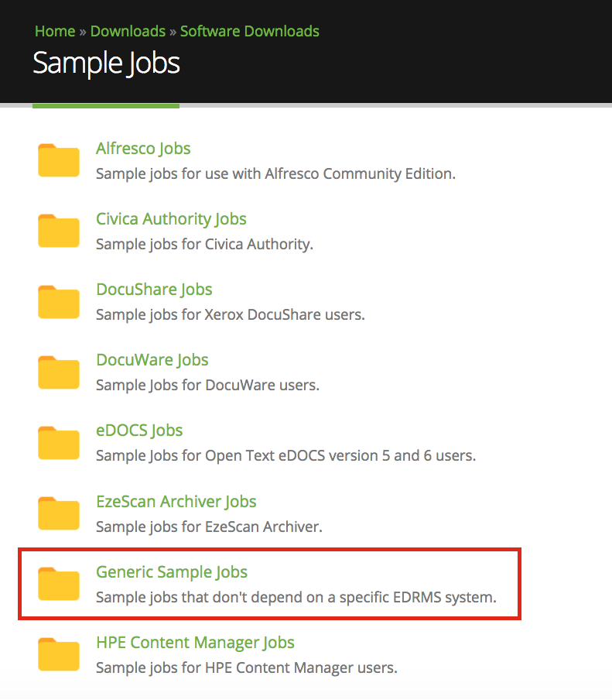Open Software Downloads breadcrumb link
Screen dimensions: 612x700
[x=249, y=32]
